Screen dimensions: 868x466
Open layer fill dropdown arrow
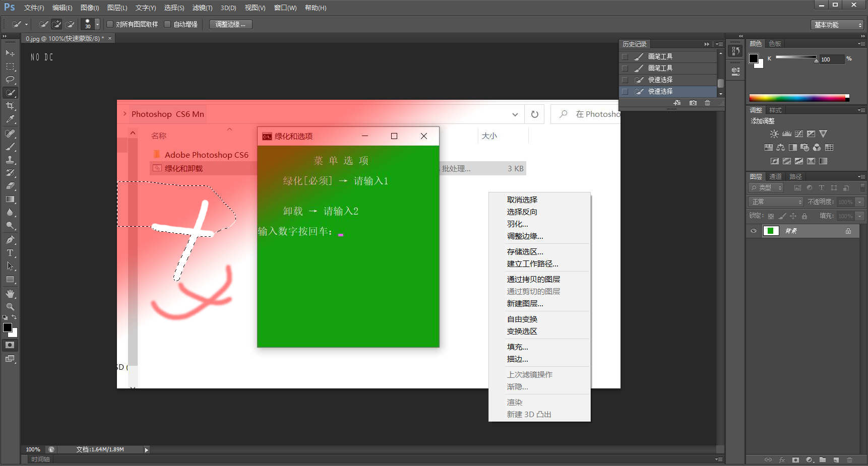[860, 216]
